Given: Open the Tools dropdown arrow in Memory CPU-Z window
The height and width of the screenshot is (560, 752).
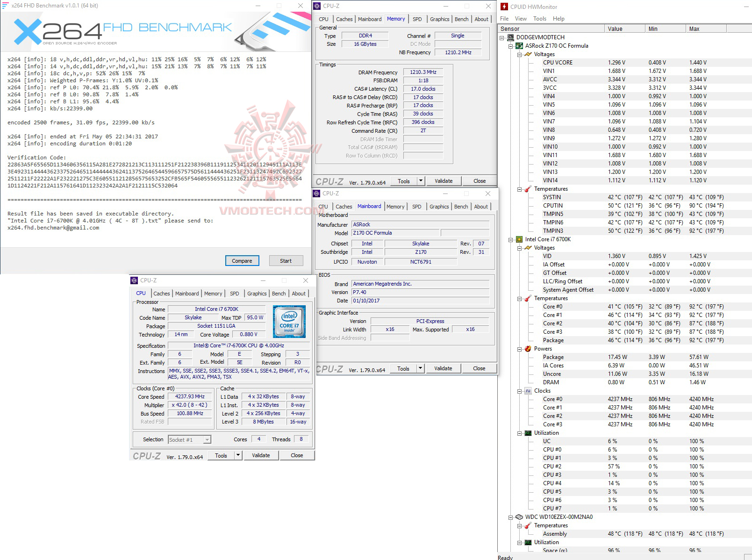Looking at the screenshot, I should coord(421,181).
